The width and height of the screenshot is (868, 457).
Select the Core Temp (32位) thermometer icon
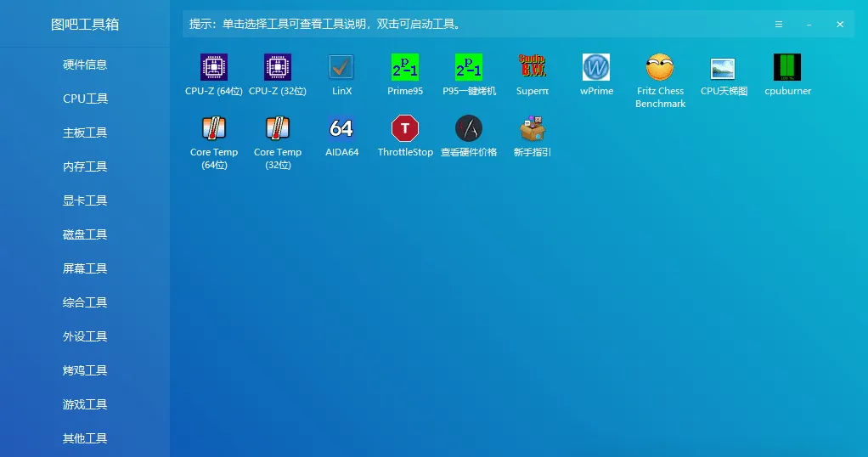[x=278, y=128]
